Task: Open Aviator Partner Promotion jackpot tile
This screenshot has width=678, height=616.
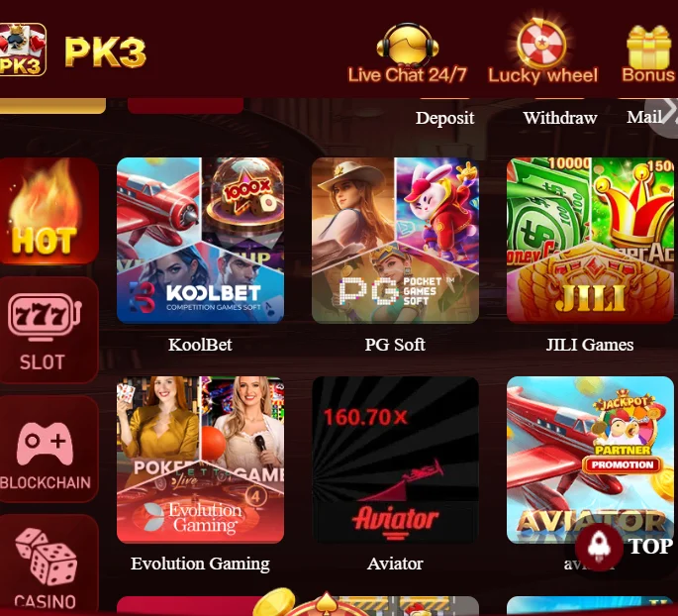Action: [590, 460]
